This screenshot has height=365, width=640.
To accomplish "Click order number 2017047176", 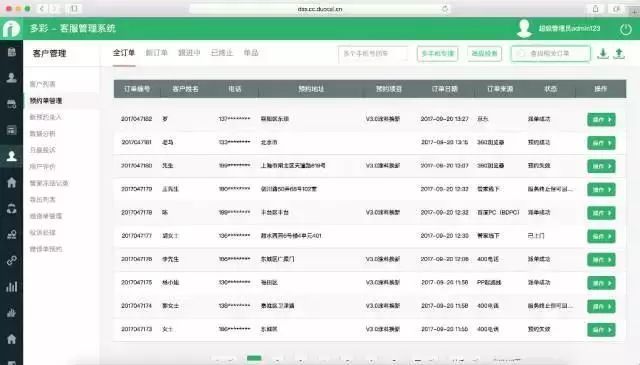I will pos(136,259).
